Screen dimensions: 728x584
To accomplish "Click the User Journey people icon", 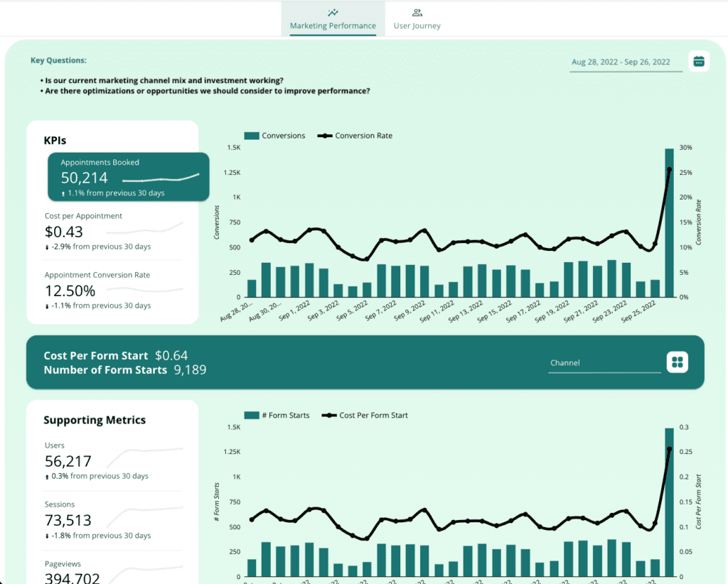I will coord(417,13).
